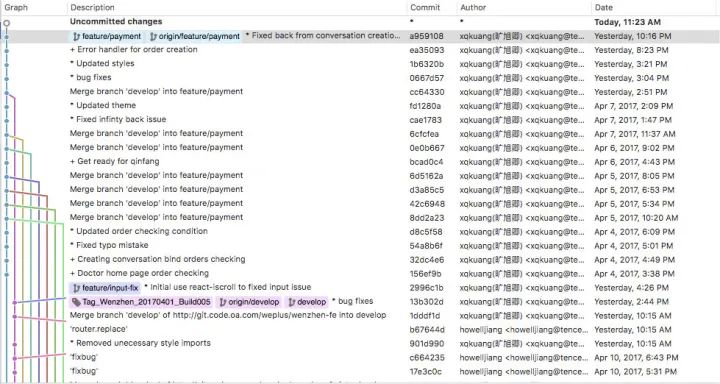Select commit hash cc64330
This screenshot has height=384, width=720.
coord(427,92)
